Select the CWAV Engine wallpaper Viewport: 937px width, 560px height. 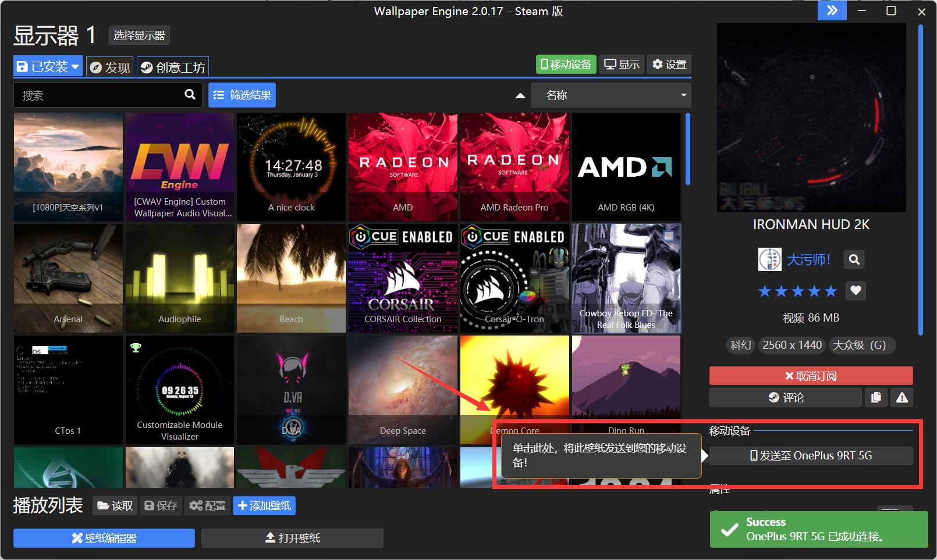tap(180, 167)
